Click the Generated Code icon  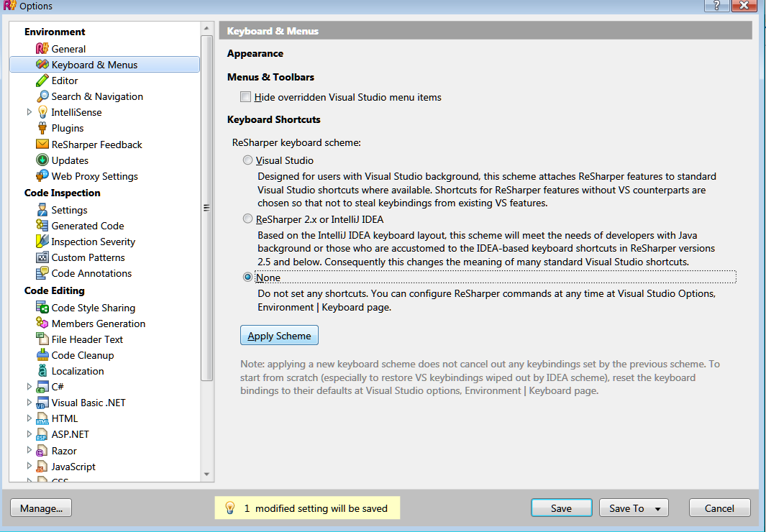[42, 226]
